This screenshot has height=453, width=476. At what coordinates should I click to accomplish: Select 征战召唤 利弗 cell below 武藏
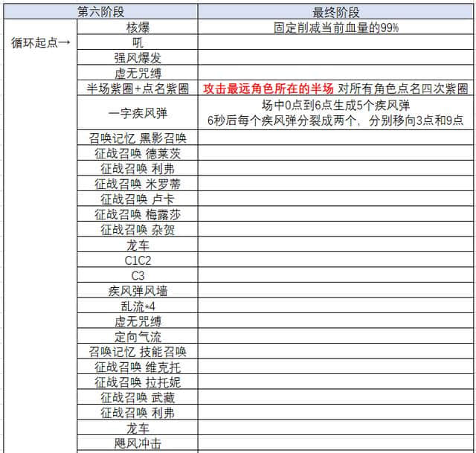pos(138,412)
